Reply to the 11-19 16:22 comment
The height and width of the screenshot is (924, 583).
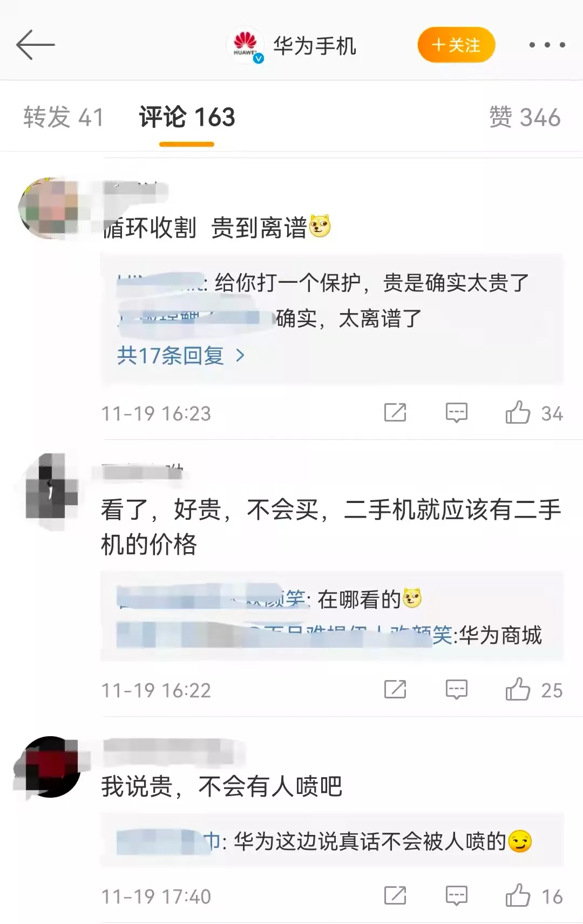pyautogui.click(x=456, y=690)
